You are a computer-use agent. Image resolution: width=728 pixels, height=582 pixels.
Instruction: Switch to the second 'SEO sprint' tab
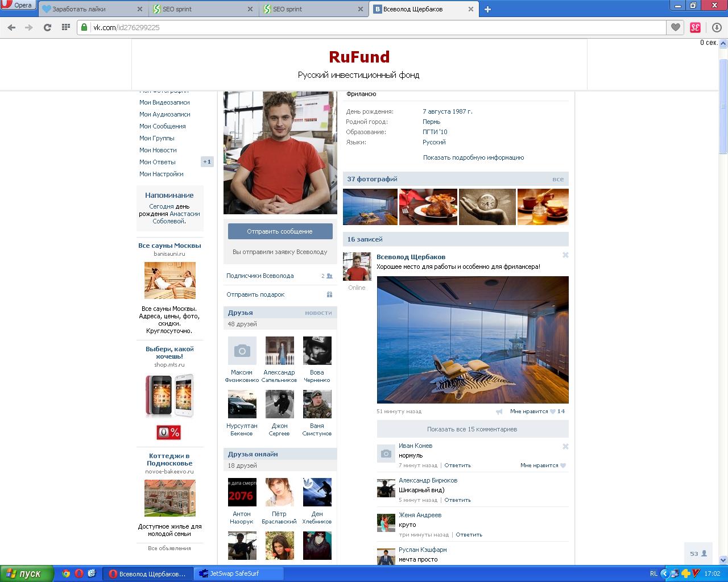(312, 9)
